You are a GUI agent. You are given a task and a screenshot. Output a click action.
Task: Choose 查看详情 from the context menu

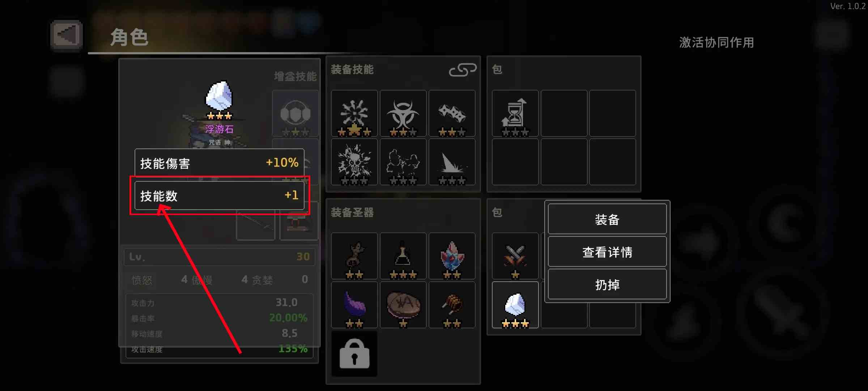607,252
